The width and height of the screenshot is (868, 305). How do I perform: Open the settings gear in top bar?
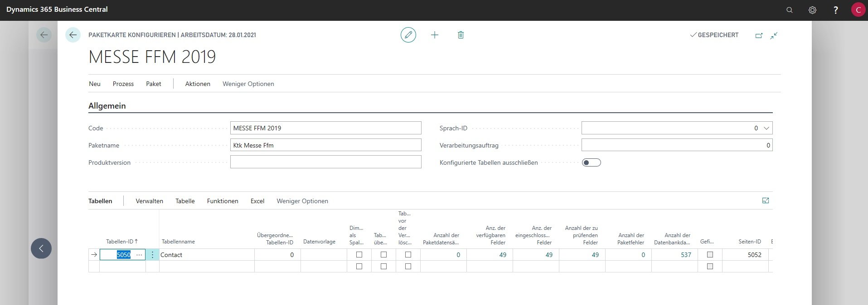coord(812,10)
